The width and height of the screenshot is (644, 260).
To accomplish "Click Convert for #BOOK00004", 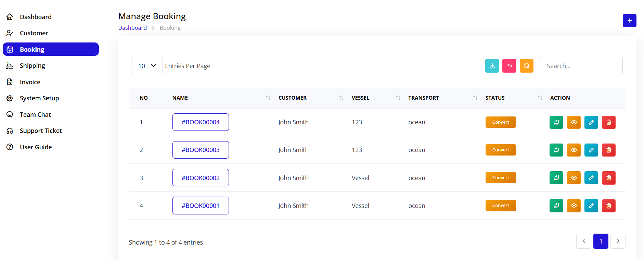I will coord(501,122).
